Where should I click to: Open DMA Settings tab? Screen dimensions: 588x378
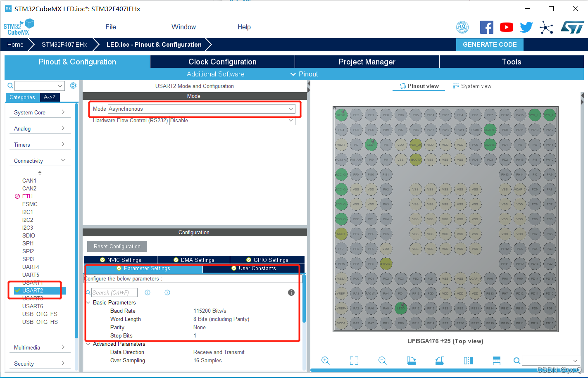point(194,260)
